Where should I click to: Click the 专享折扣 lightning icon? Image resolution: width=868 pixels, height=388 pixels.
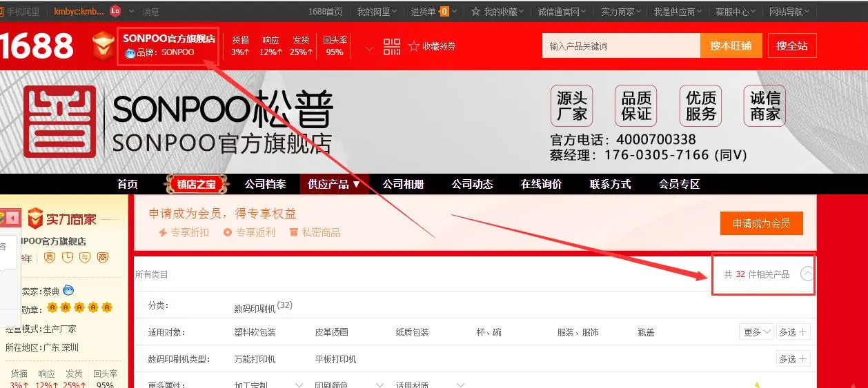[164, 233]
